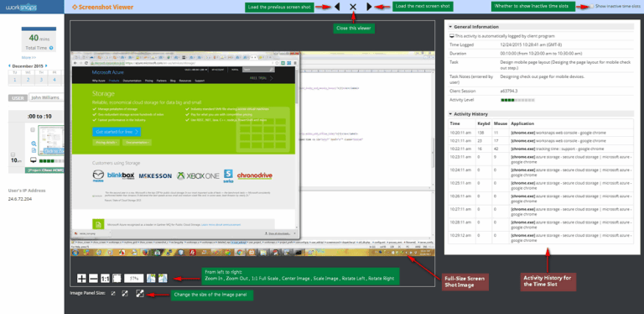
Task: Click the Worksnaps logo
Action: pos(21,7)
